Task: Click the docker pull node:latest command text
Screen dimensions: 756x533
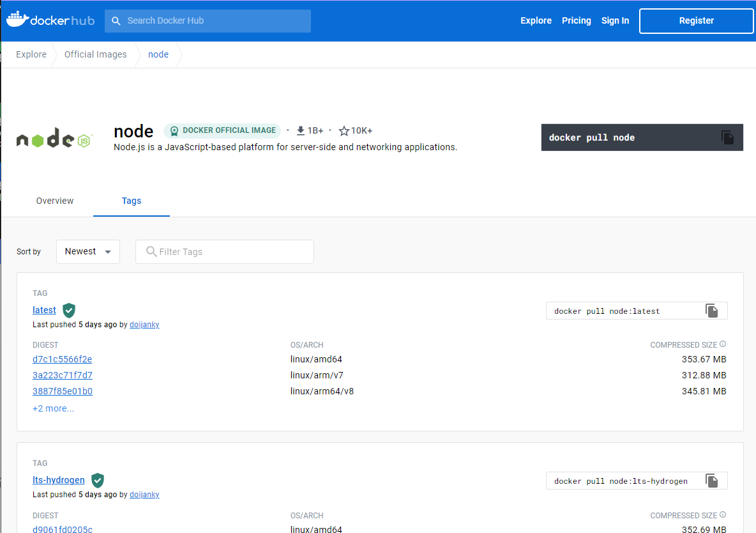Action: click(x=607, y=311)
